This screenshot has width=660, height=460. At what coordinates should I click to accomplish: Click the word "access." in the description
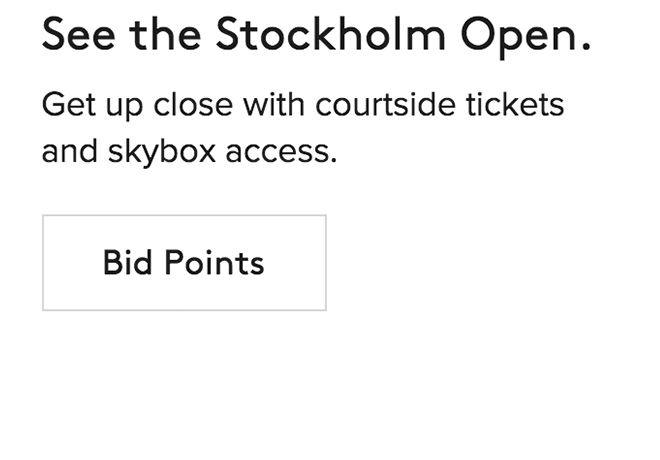tap(283, 152)
